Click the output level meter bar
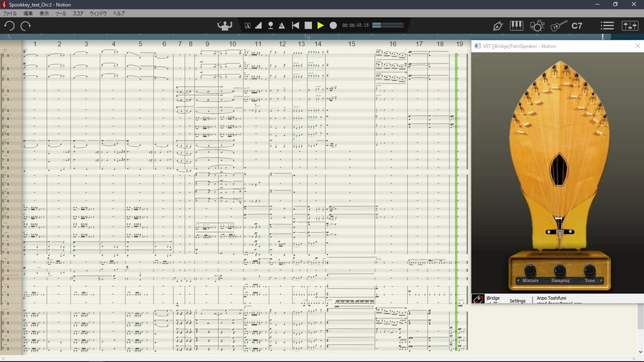 388,25
